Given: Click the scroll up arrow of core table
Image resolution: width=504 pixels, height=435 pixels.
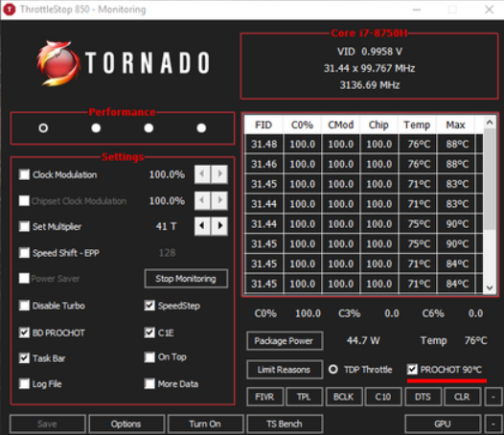Looking at the screenshot, I should (490, 123).
